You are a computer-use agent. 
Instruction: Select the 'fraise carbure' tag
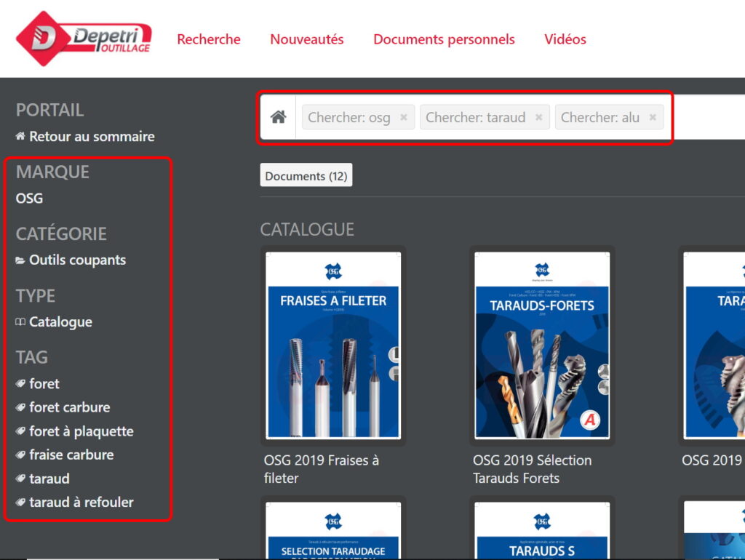pos(71,455)
